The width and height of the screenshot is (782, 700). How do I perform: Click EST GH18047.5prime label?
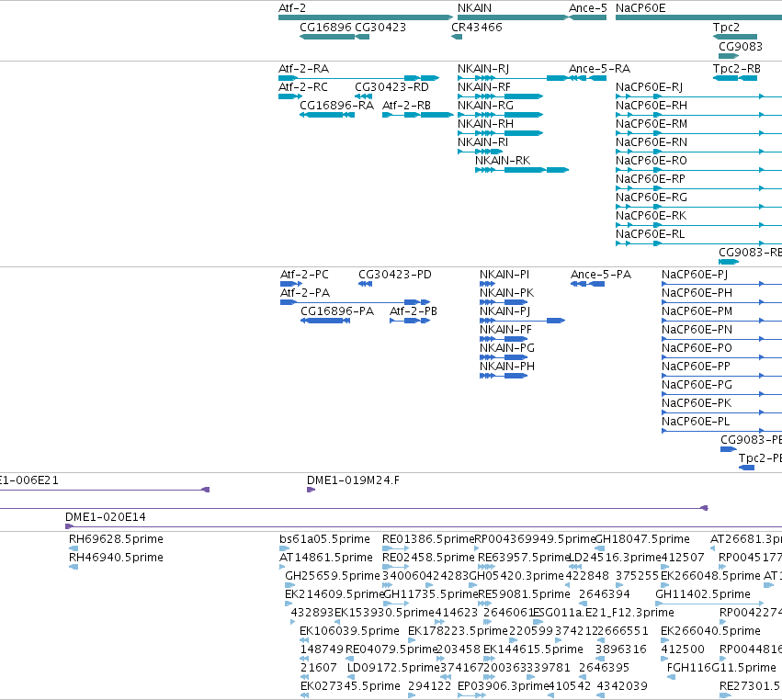642,539
